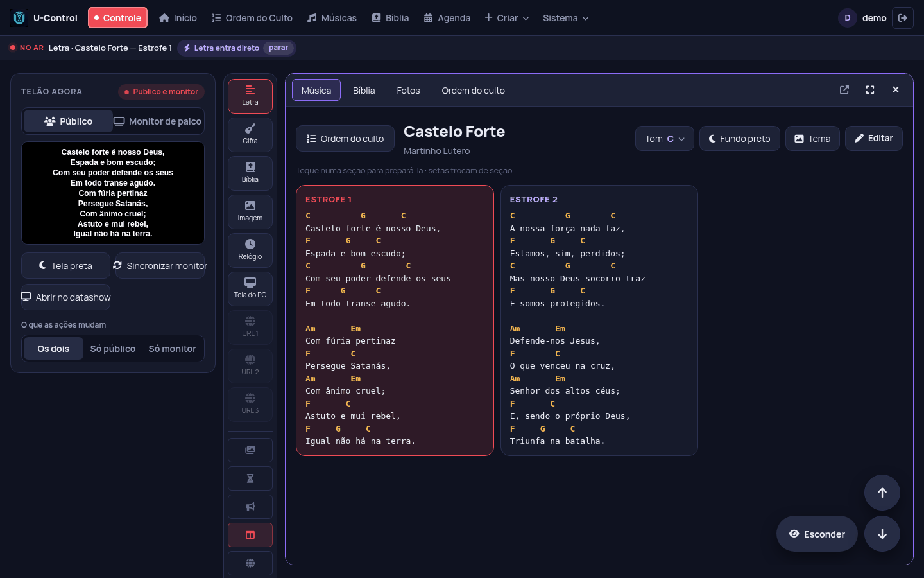Select the Letra mode icon
Screen dimensions: 924x578
point(250,96)
